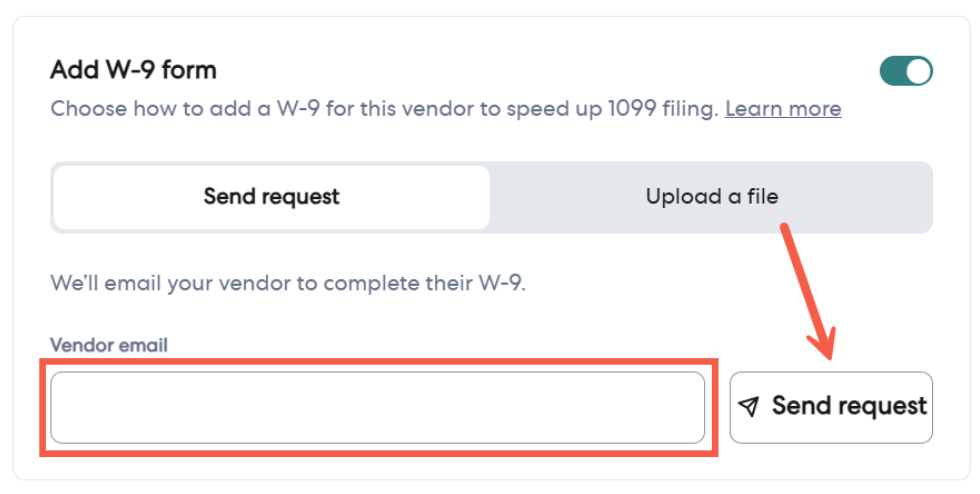This screenshot has width=980, height=494.
Task: Click the Vendor email field label
Action: (109, 345)
